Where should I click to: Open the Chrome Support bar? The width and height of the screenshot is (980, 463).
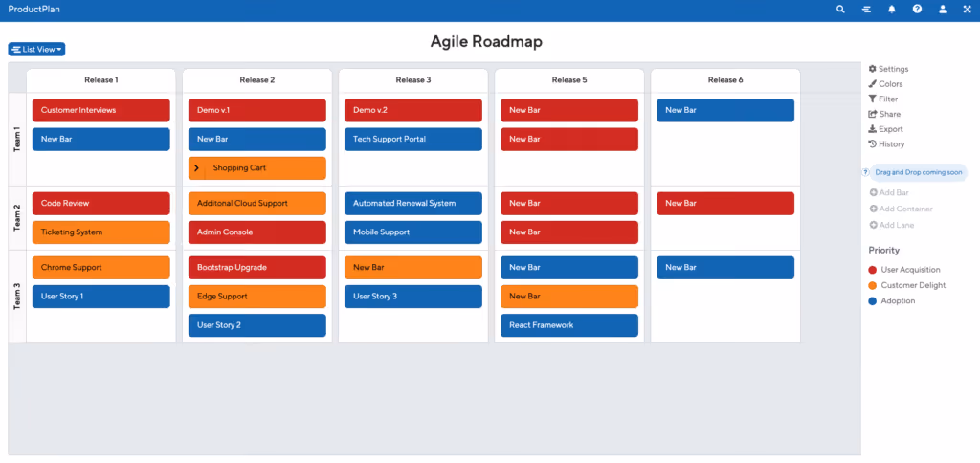click(101, 268)
